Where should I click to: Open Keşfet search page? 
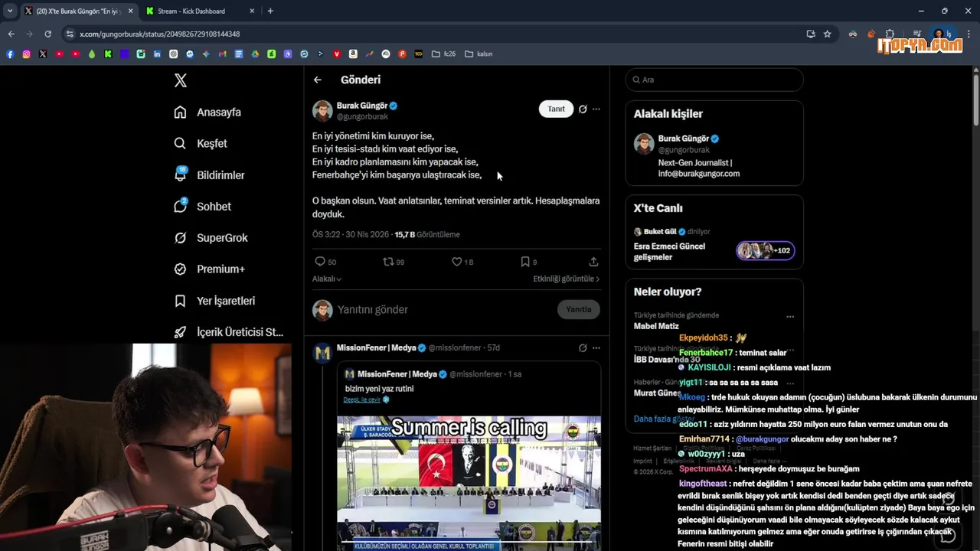(x=201, y=143)
